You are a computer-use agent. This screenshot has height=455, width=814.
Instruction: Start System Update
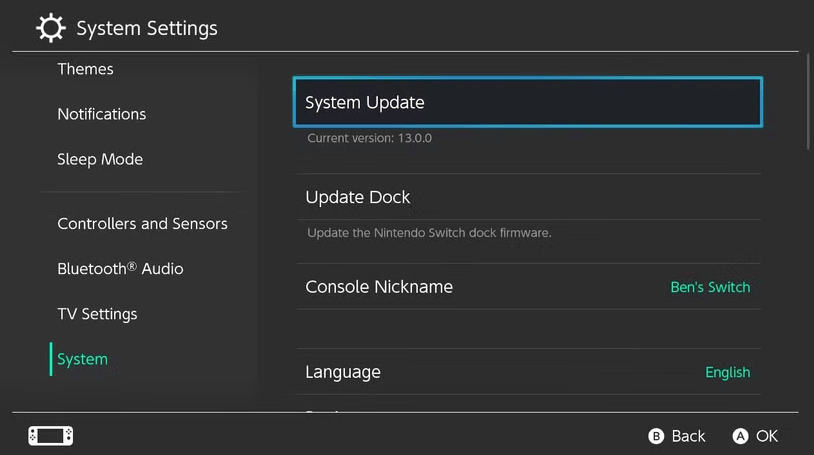[x=527, y=102]
